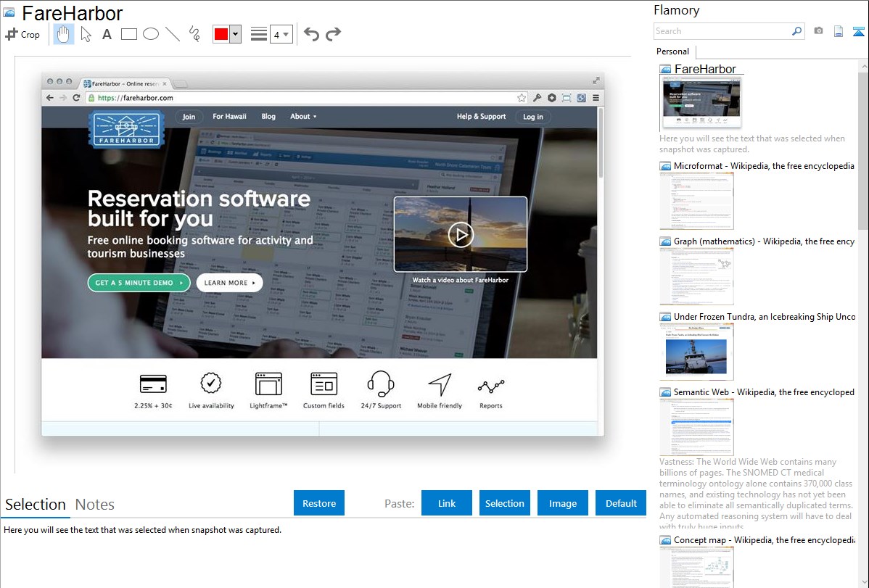Expand the About dropdown menu
This screenshot has width=869, height=588.
coord(303,117)
